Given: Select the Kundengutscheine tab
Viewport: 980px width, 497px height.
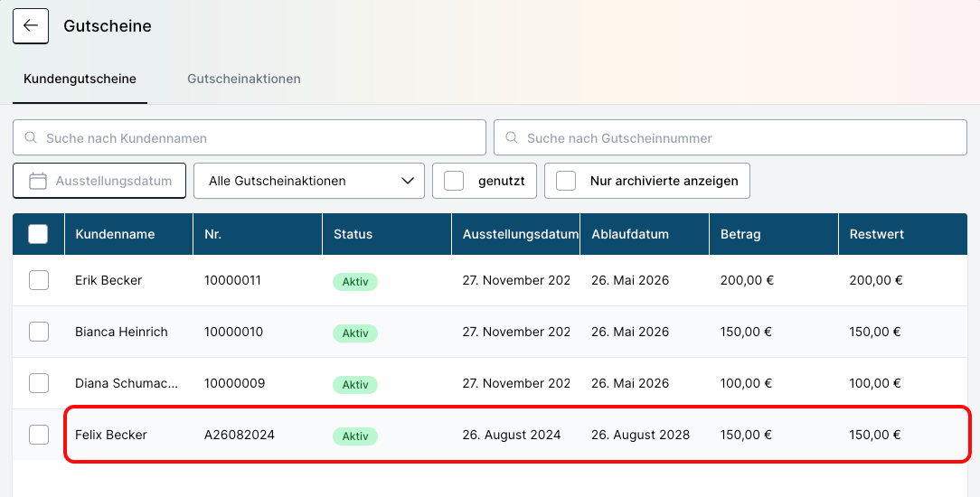Looking at the screenshot, I should point(80,79).
